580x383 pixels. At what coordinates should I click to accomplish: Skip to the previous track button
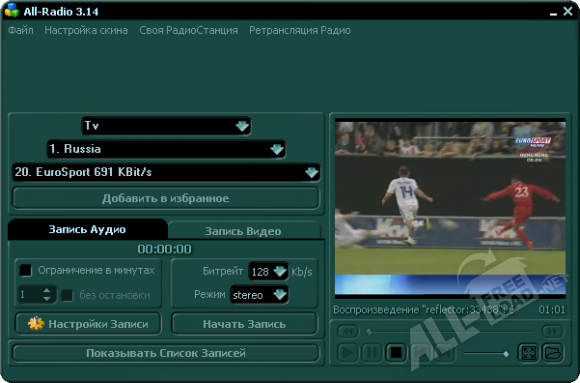click(420, 353)
